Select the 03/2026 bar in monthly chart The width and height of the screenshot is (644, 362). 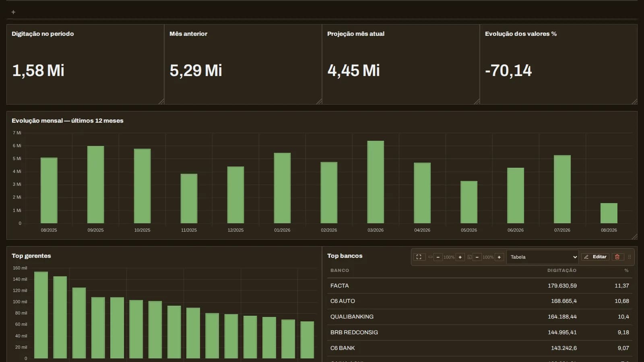coord(376,182)
